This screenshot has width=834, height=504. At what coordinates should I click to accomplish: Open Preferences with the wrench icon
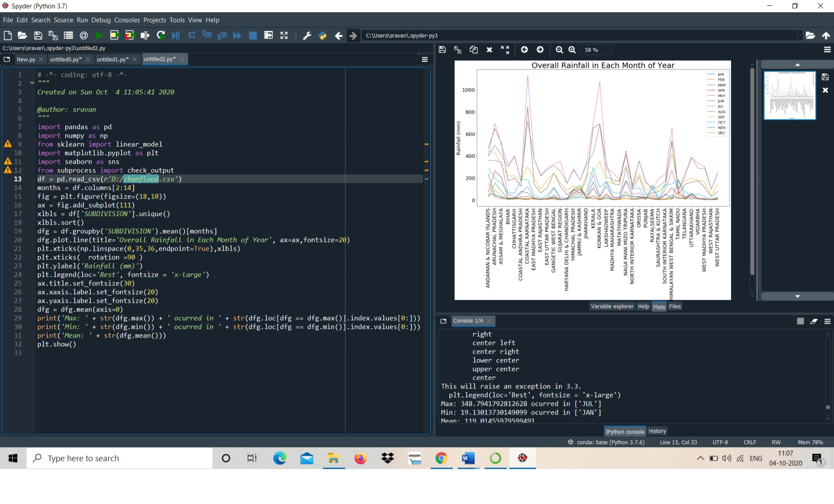click(x=307, y=36)
